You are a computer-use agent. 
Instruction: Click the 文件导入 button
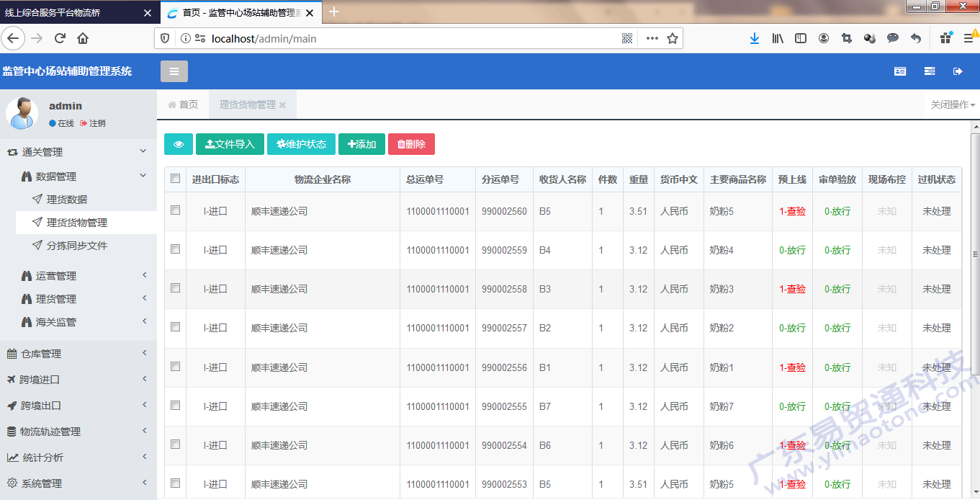(x=230, y=144)
